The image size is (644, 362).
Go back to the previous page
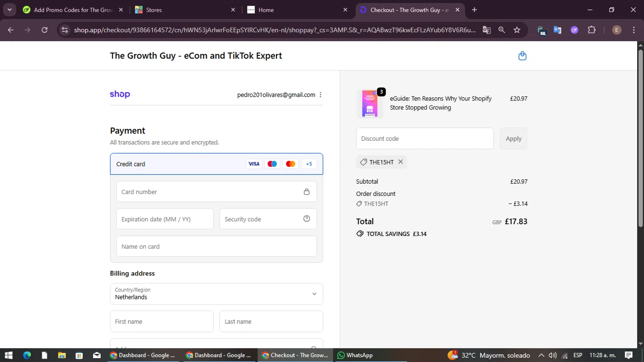11,30
